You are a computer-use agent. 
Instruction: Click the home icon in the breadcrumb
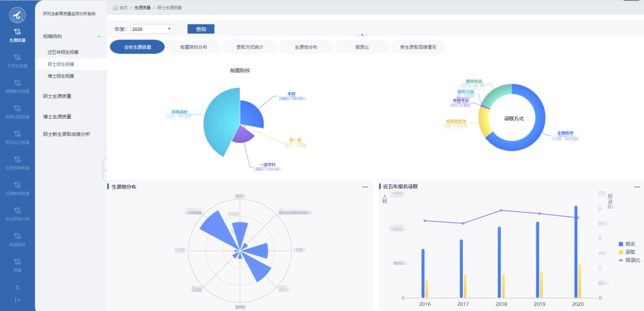pyautogui.click(x=116, y=8)
